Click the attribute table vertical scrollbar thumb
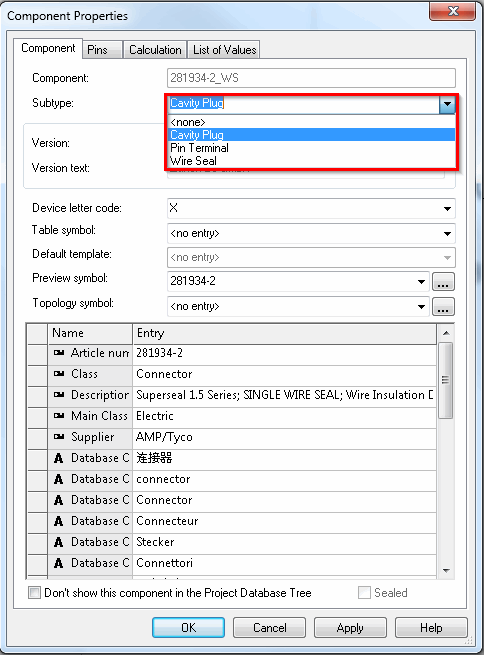Image resolution: width=484 pixels, height=655 pixels. [446, 380]
